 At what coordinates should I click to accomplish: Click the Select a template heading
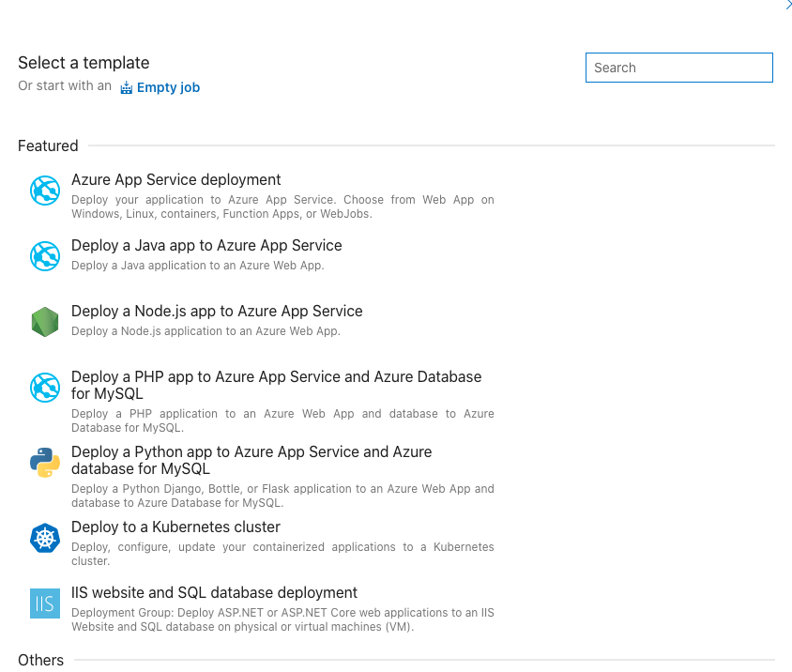click(84, 63)
